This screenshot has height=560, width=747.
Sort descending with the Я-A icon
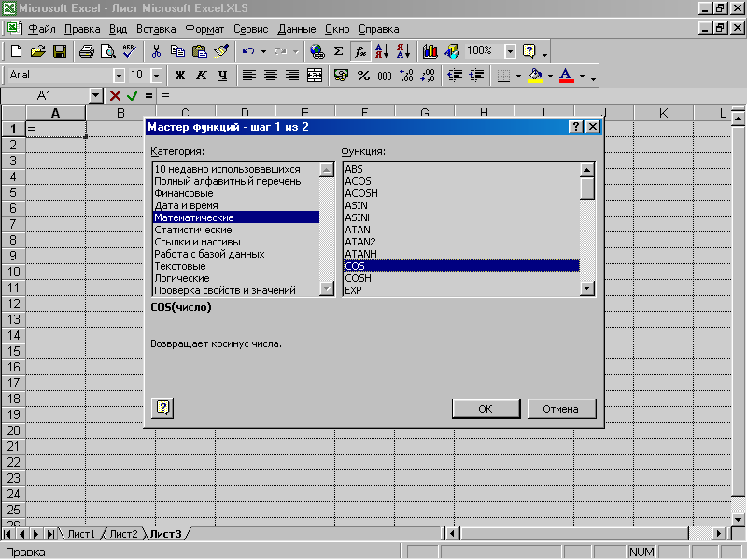[403, 51]
